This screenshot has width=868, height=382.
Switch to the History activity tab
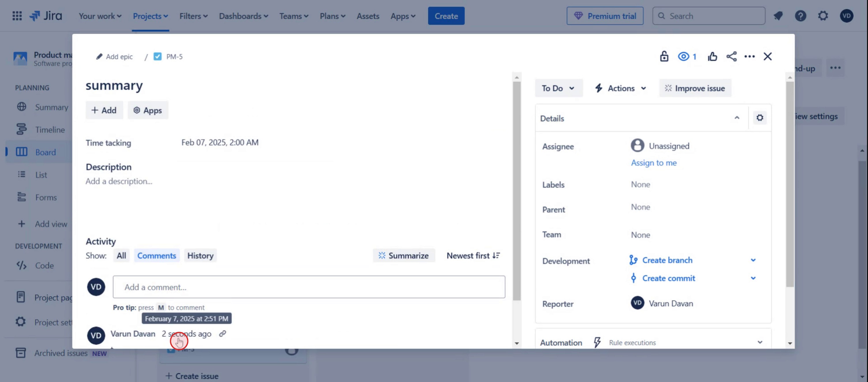pos(200,255)
